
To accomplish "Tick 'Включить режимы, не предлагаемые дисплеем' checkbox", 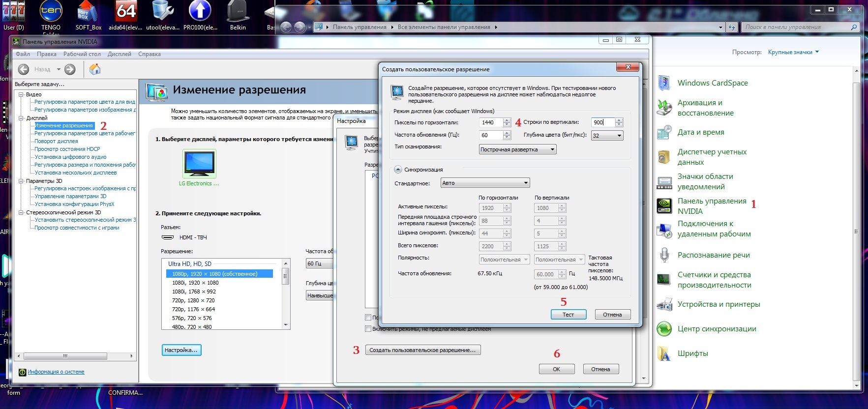I will [368, 328].
